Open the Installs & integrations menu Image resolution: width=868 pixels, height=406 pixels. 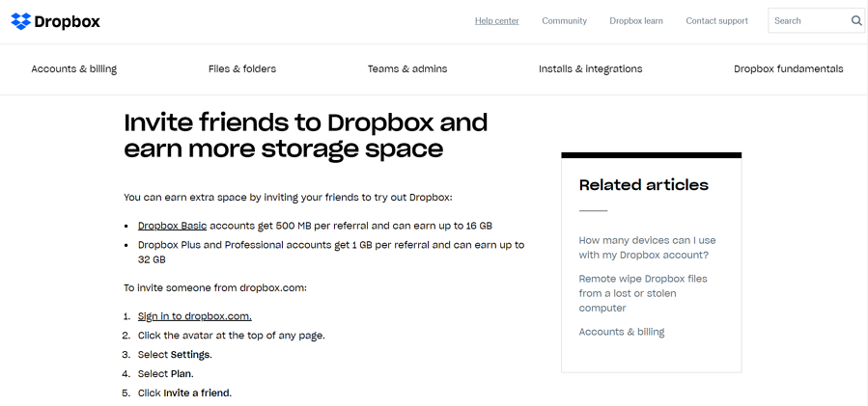pos(591,69)
